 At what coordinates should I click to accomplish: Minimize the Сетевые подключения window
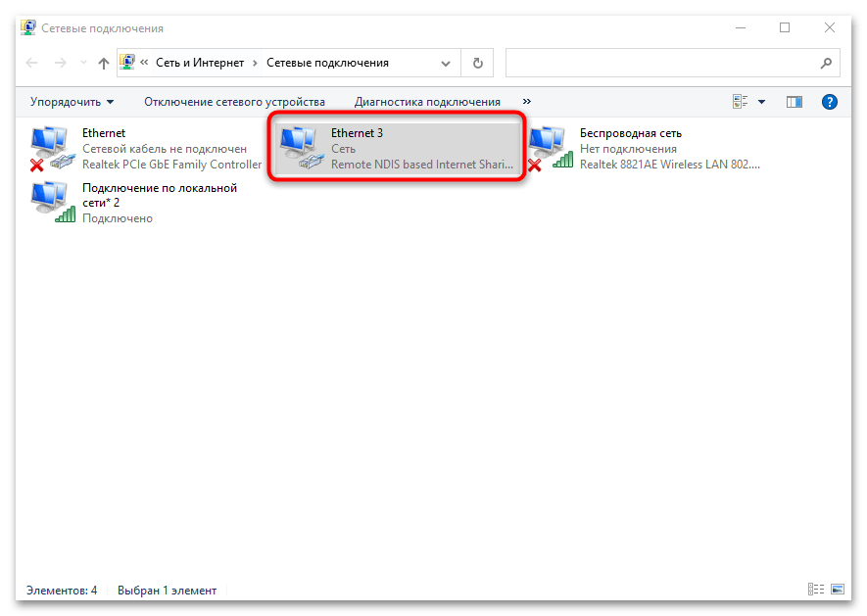pos(741,27)
